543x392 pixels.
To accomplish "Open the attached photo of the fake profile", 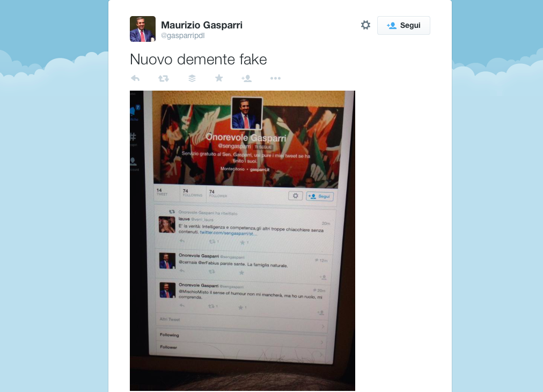I will coord(243,241).
